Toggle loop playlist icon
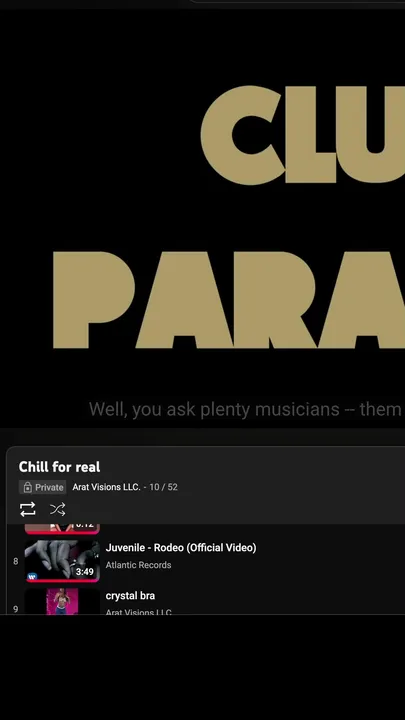Screen dimensions: 405x720 (x=28, y=509)
